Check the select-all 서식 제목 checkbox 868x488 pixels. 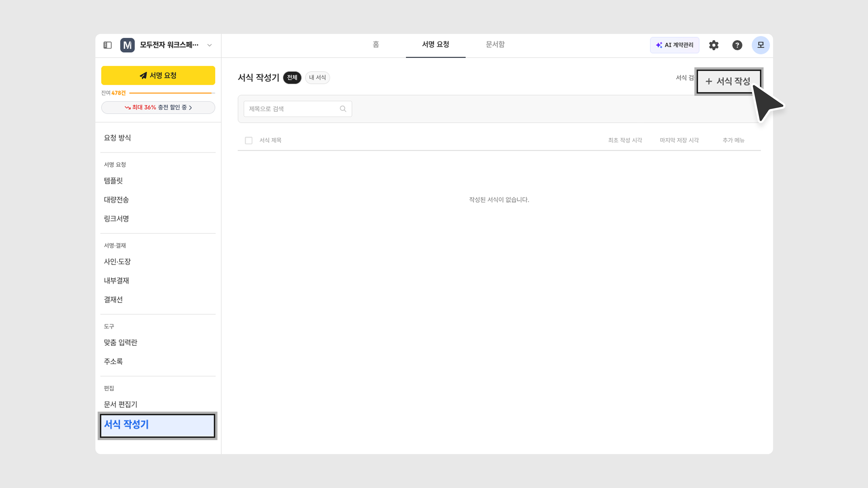249,141
